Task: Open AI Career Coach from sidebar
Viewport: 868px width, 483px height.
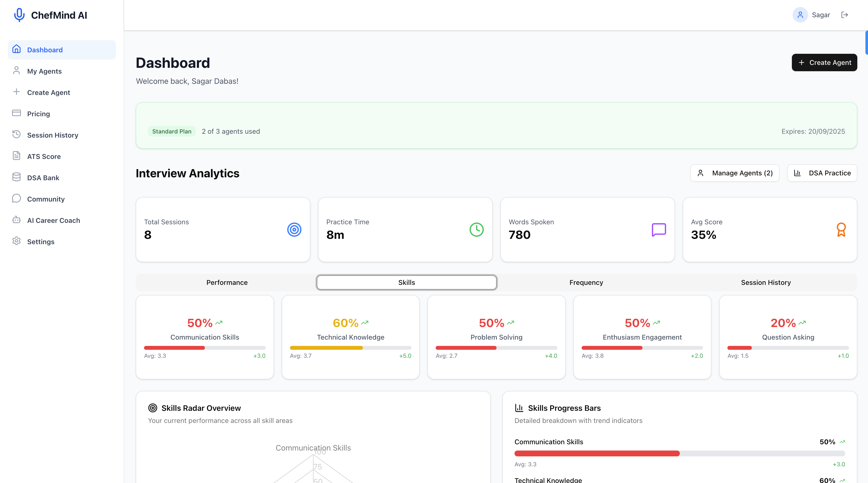Action: click(x=62, y=220)
